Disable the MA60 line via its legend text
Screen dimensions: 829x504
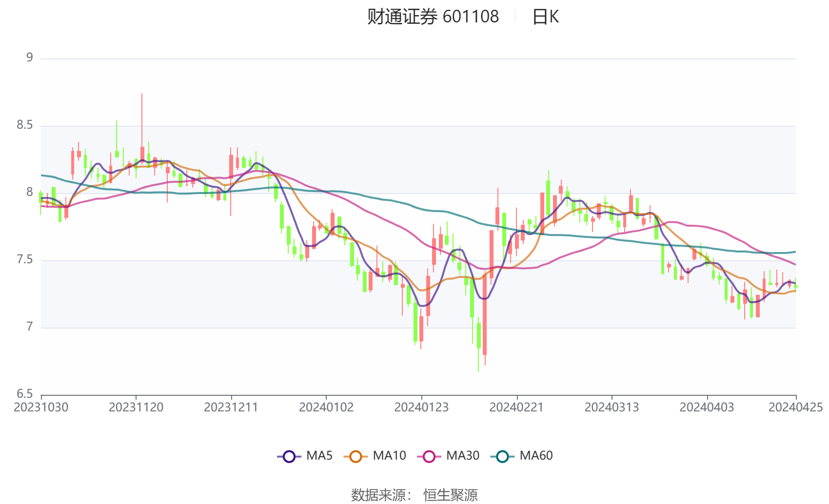pyautogui.click(x=536, y=456)
